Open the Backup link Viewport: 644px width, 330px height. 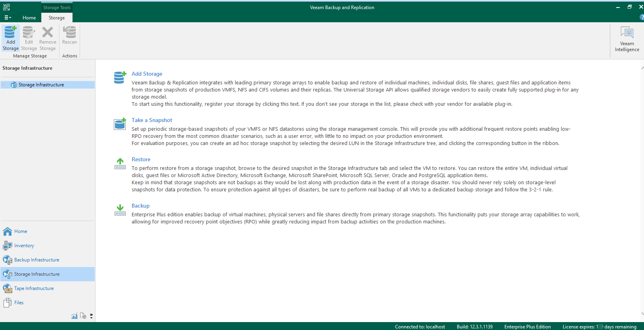pyautogui.click(x=140, y=206)
